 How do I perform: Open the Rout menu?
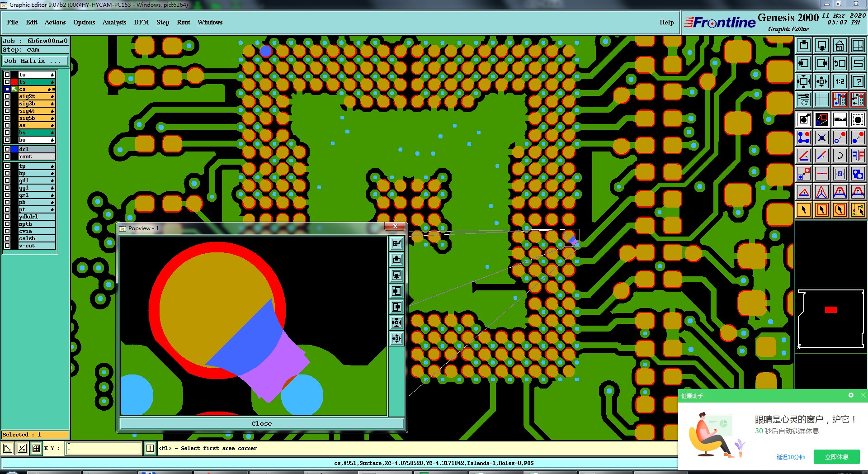[x=184, y=22]
